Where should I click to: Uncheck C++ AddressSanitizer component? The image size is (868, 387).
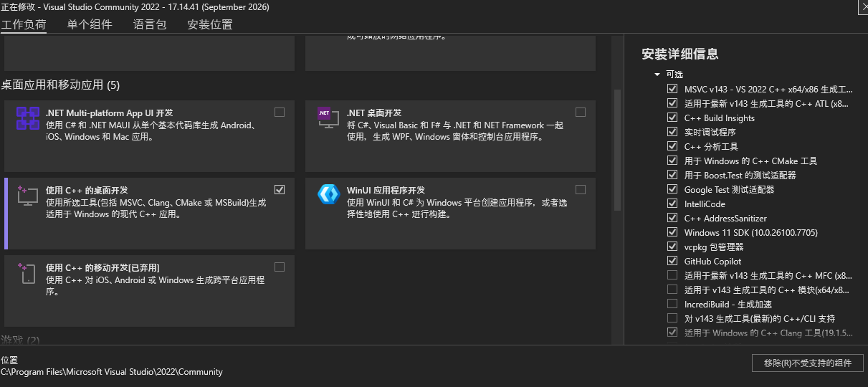pos(672,218)
